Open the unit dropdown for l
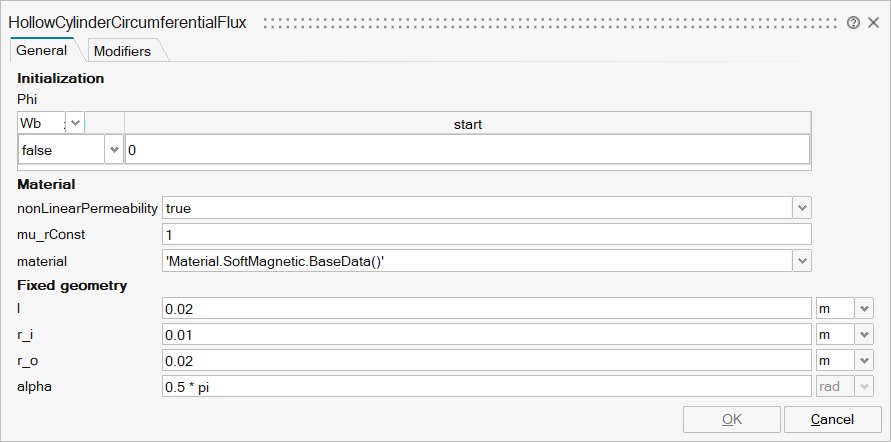This screenshot has width=891, height=442. click(x=864, y=309)
